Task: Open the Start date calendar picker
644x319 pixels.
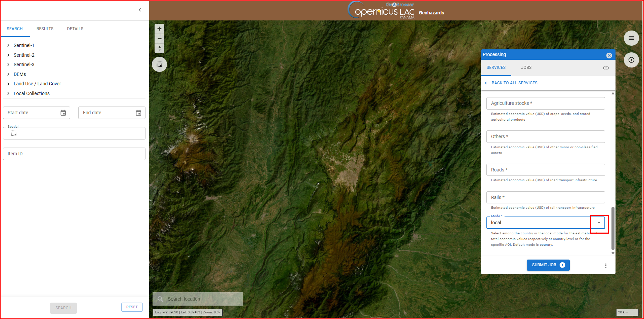Action: 64,113
